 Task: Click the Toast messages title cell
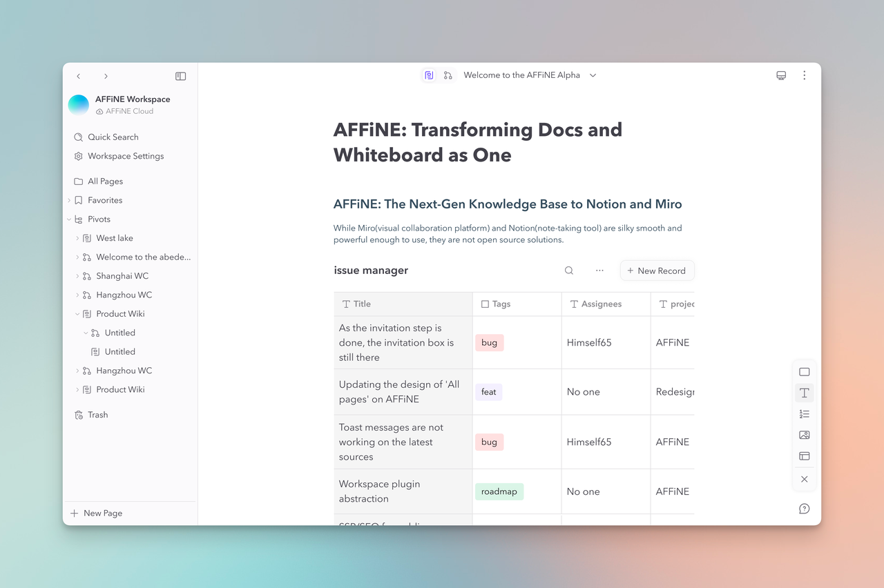(x=403, y=442)
